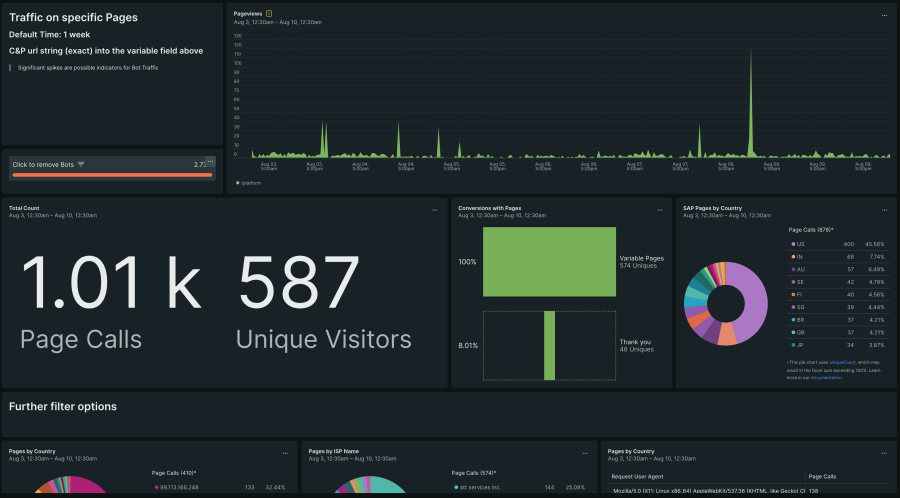Screen dimensions: 900x498
Task: Select the Thank you funnel step bar
Action: coord(549,345)
